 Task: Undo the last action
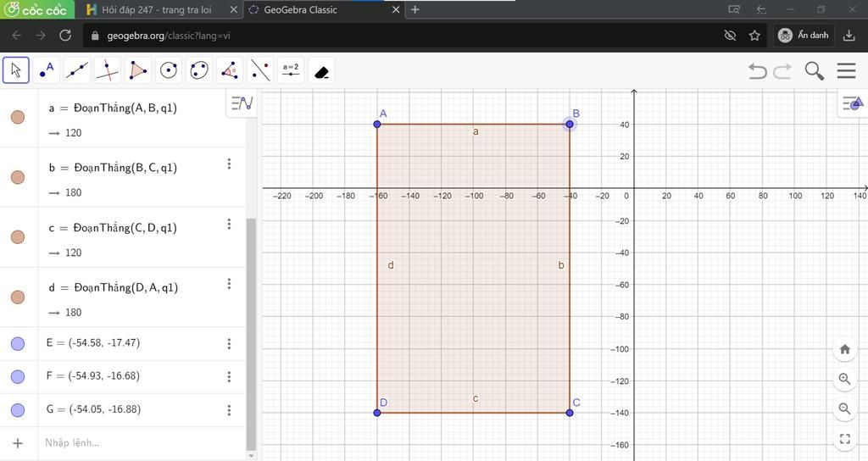(757, 71)
